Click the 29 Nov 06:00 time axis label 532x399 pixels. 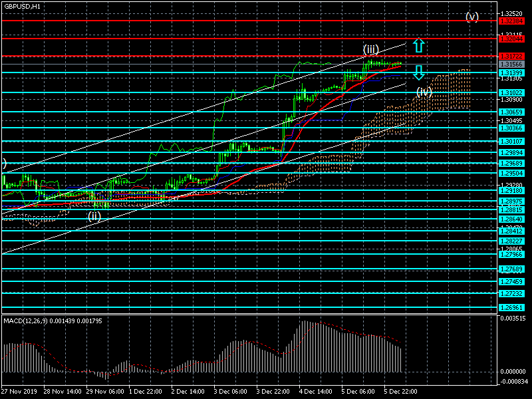[105, 392]
